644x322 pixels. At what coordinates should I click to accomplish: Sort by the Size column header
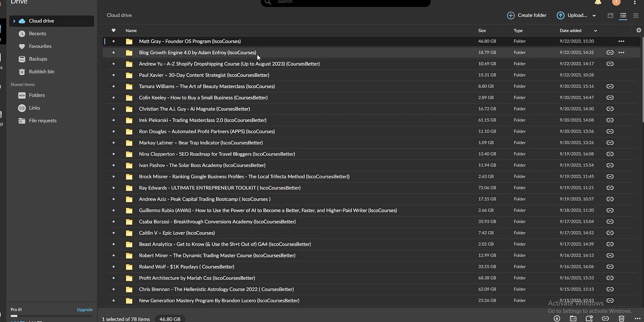click(x=482, y=30)
